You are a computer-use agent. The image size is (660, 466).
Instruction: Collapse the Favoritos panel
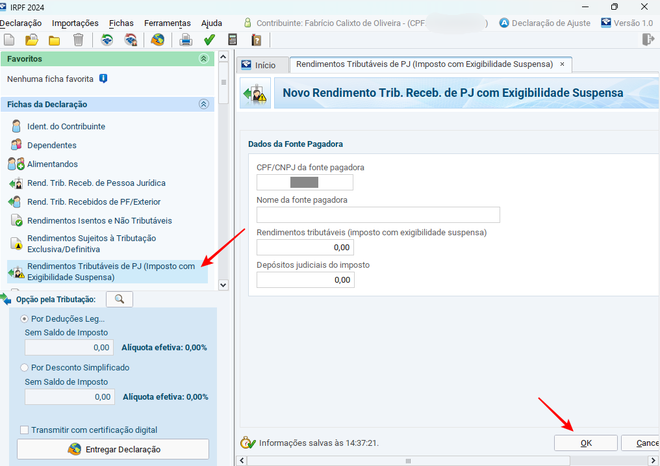tap(203, 59)
